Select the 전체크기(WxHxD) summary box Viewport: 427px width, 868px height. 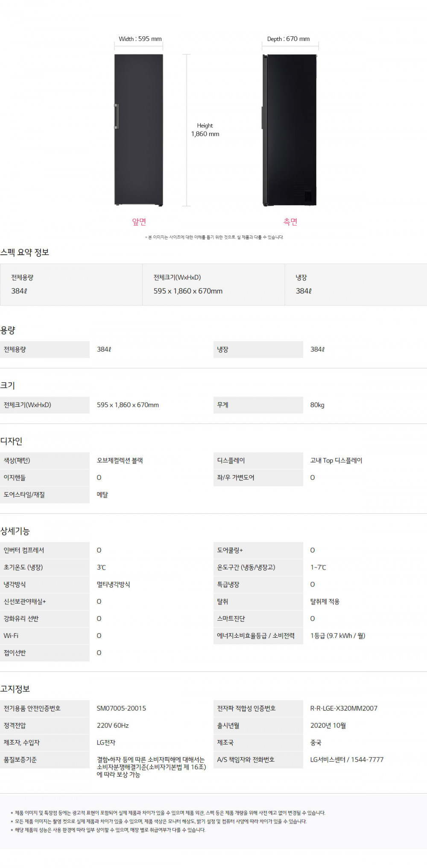coord(213,284)
